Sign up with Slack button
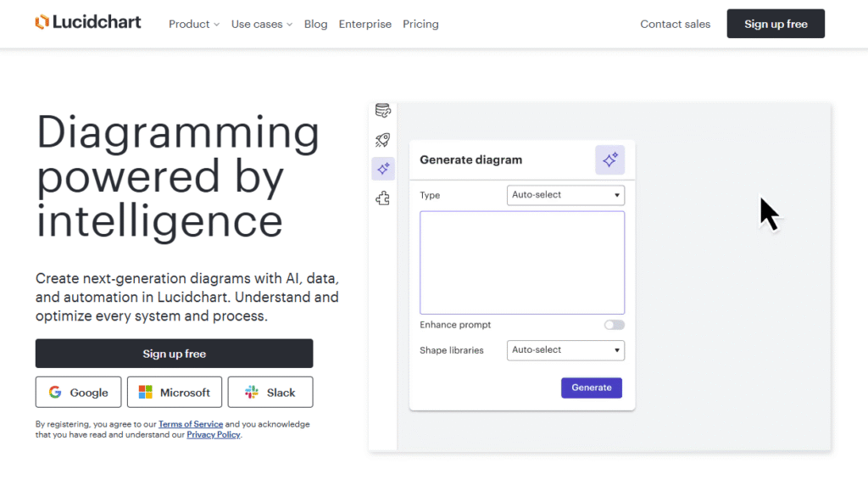This screenshot has height=502, width=868. 270,393
